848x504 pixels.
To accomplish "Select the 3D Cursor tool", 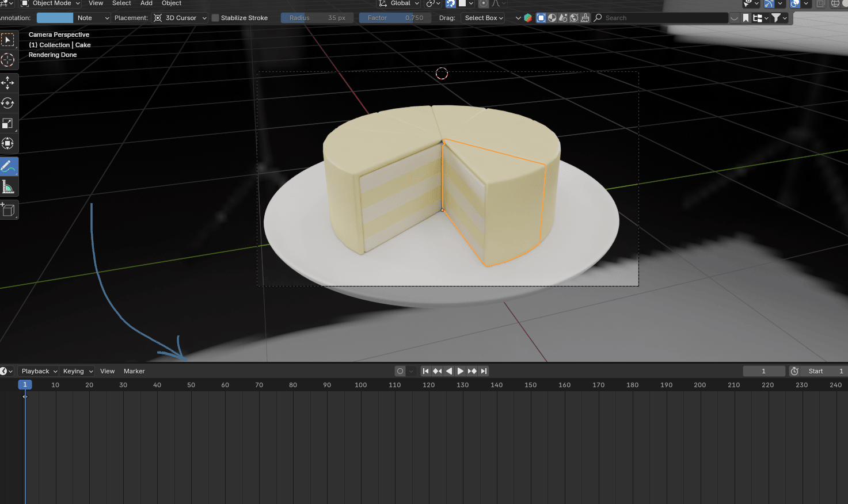I will click(8, 60).
